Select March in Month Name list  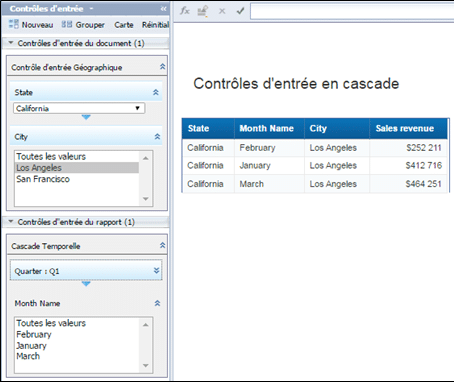[28, 356]
